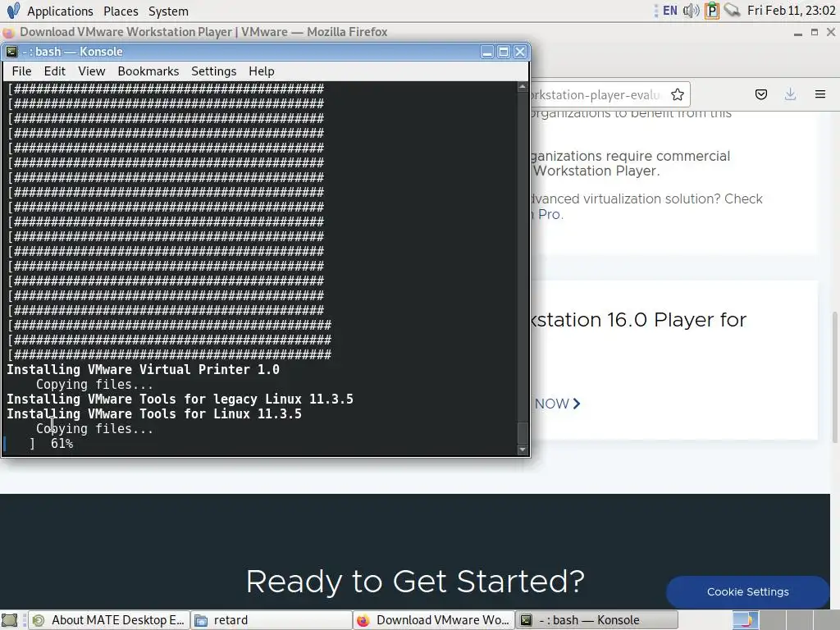Open the Konsole Settings menu

(x=214, y=71)
